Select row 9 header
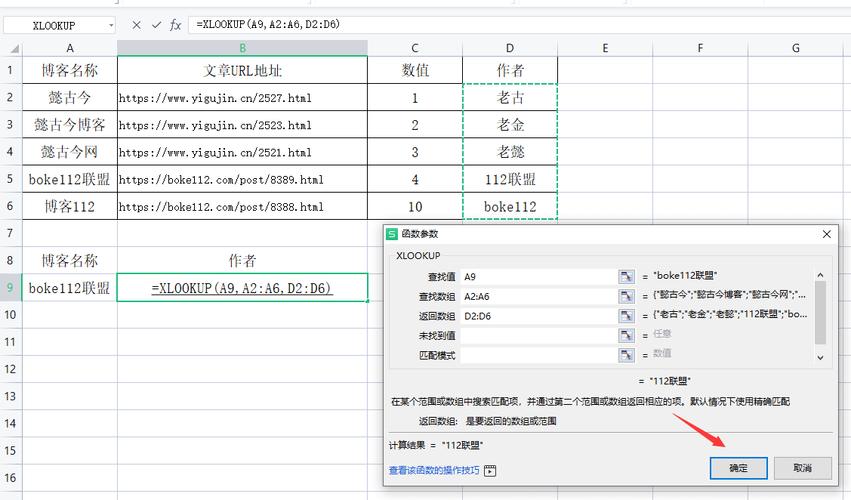851x500 pixels. coord(11,287)
